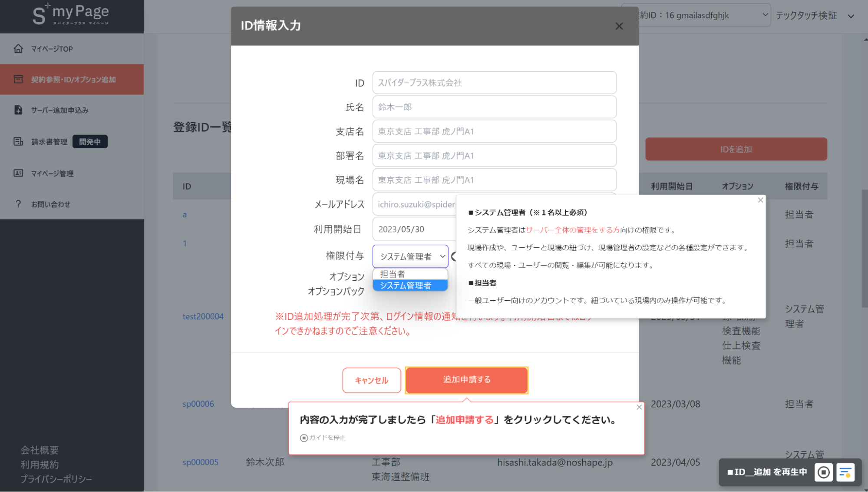Click the マイページ管理 contact card icon
Viewport: 868px width, 492px height.
18,173
